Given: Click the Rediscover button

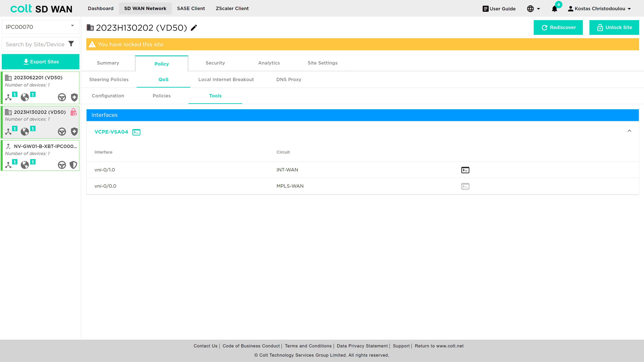Looking at the screenshot, I should (x=558, y=27).
